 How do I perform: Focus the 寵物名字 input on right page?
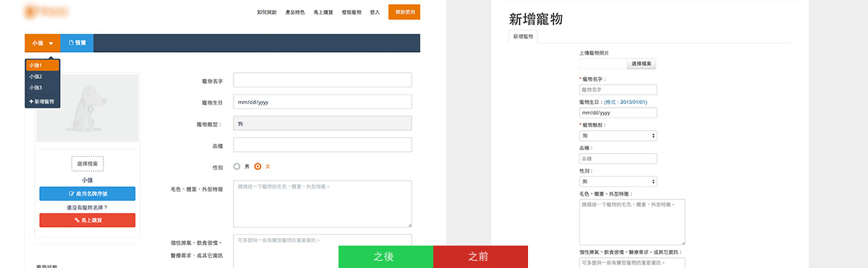coord(618,90)
